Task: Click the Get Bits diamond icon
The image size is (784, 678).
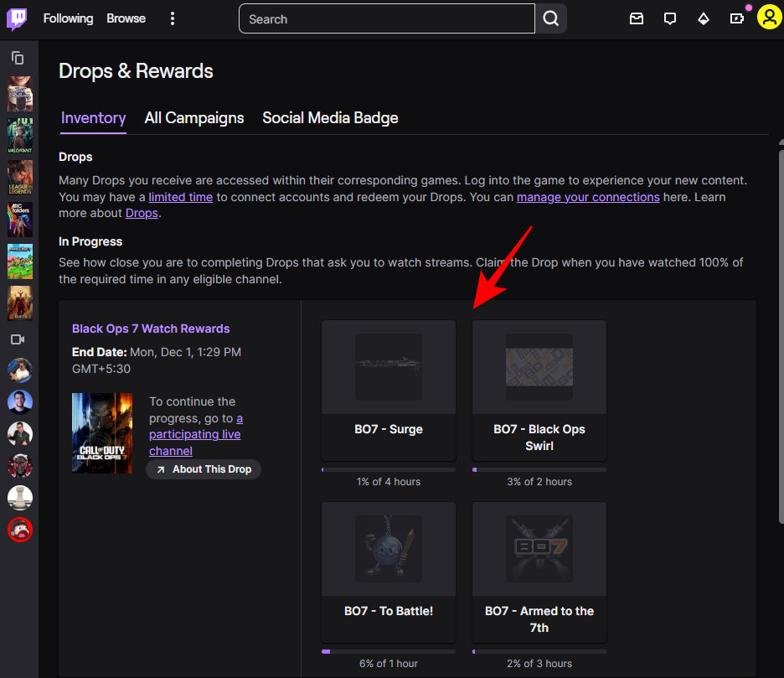Action: [704, 18]
